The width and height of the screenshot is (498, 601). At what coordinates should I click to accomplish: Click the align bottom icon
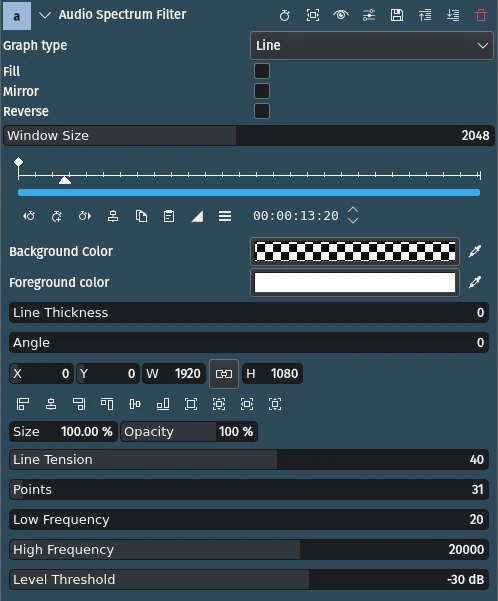point(163,404)
